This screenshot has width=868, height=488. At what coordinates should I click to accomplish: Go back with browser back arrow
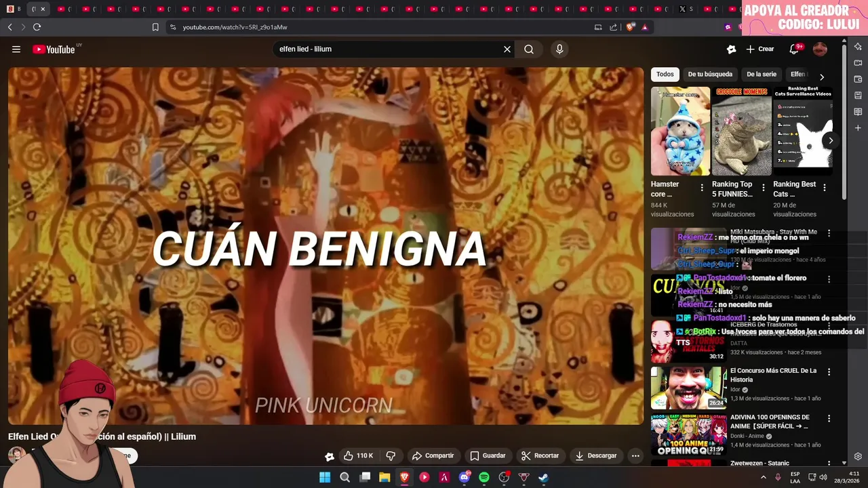[x=9, y=27]
